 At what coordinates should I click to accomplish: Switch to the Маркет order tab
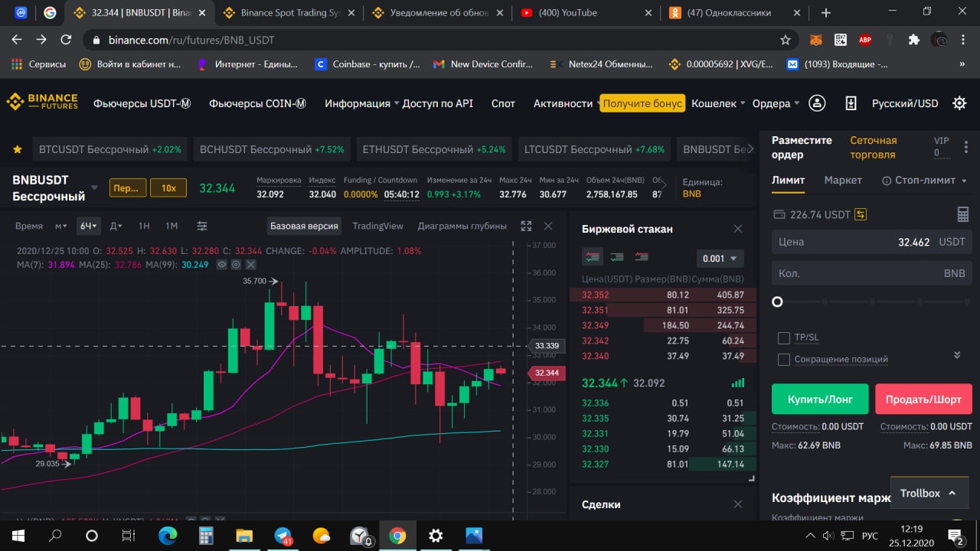(x=843, y=181)
